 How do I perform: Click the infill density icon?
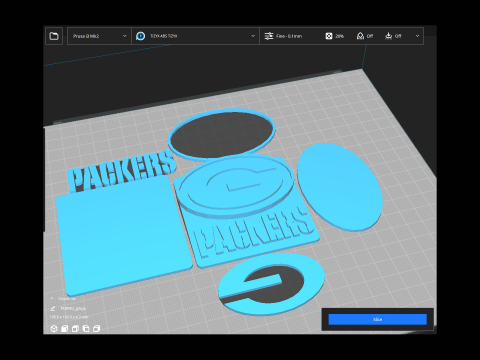pyautogui.click(x=329, y=36)
